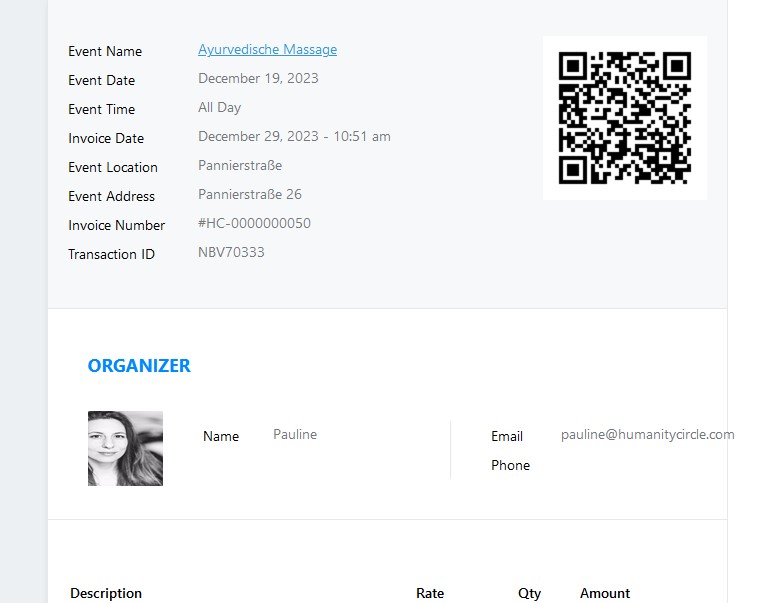The height and width of the screenshot is (603, 765).
Task: Click the address Pannierstraße 26
Action: coord(249,195)
